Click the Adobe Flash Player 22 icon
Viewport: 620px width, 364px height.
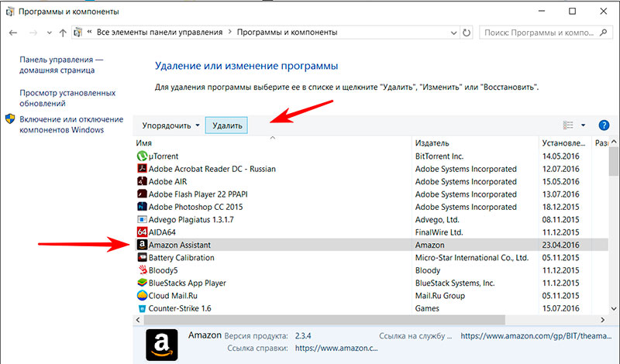(142, 194)
